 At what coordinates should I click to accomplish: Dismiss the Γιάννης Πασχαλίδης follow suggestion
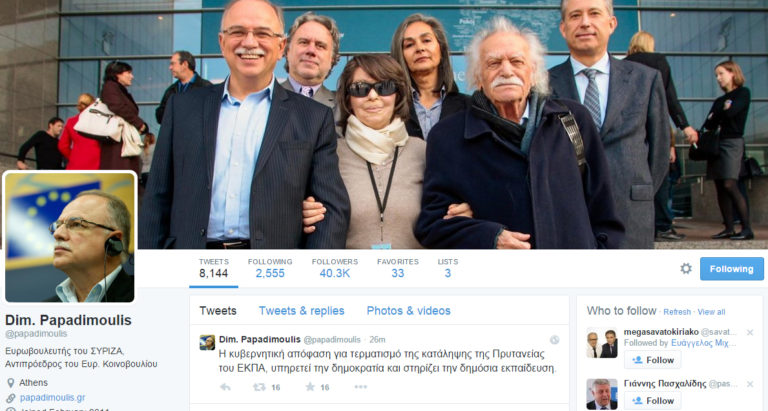pyautogui.click(x=750, y=384)
